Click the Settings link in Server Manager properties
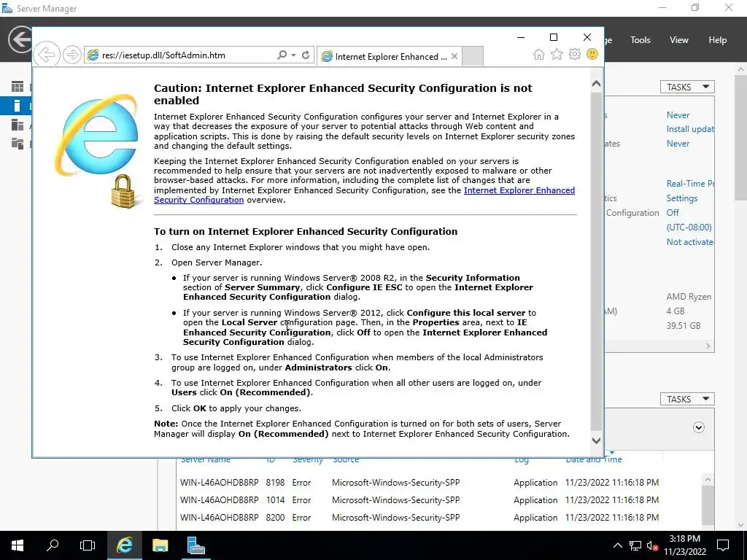Image resolution: width=747 pixels, height=560 pixels. pos(682,198)
